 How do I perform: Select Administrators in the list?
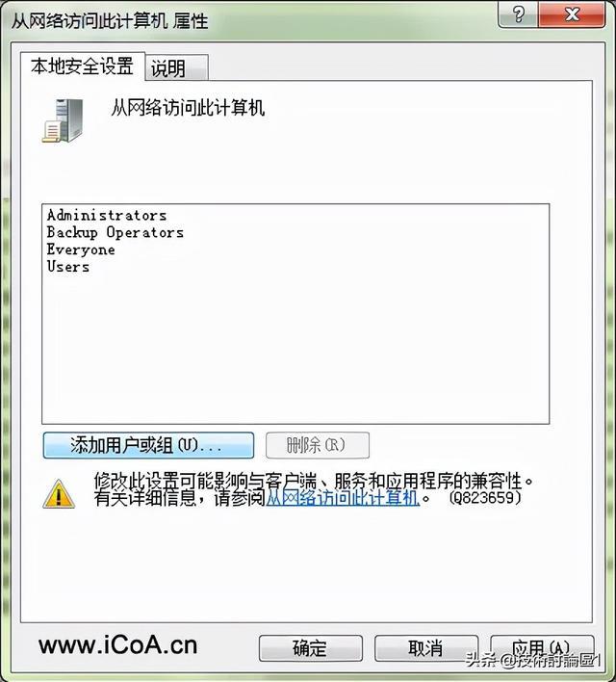(107, 216)
